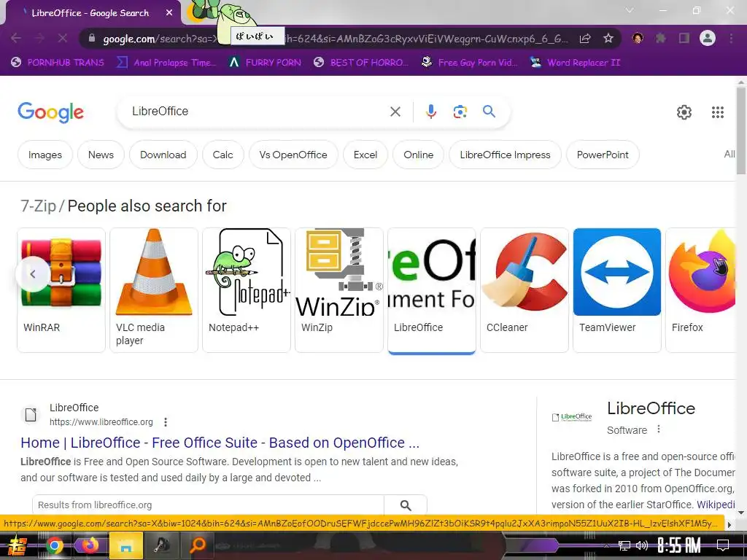Open the Wikipedia link in knowledge panel
Viewport: 747px width, 560px height.
716,505
